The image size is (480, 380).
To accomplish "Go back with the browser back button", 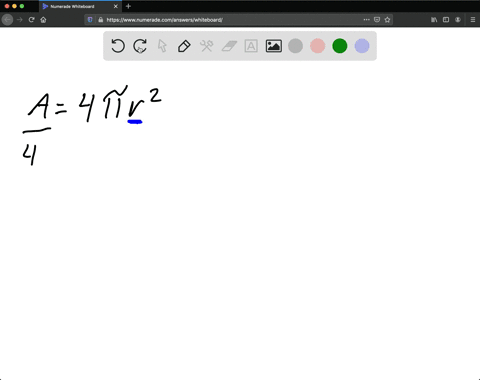I will pyautogui.click(x=7, y=20).
